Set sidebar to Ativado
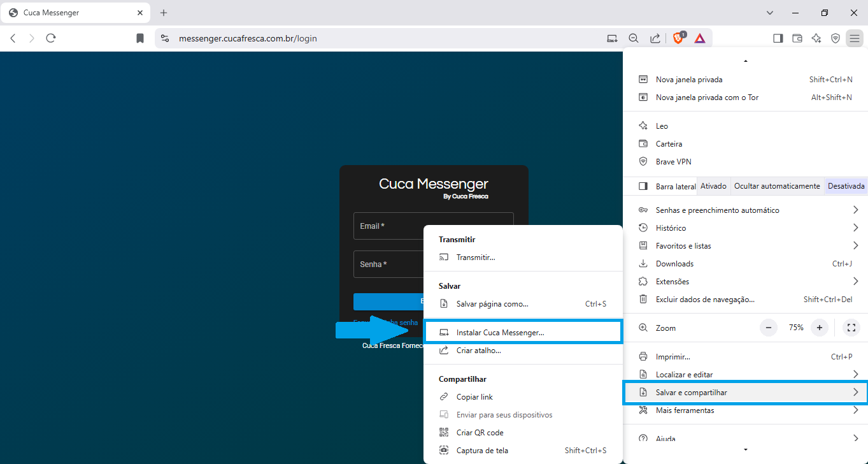The image size is (868, 464). (x=713, y=186)
